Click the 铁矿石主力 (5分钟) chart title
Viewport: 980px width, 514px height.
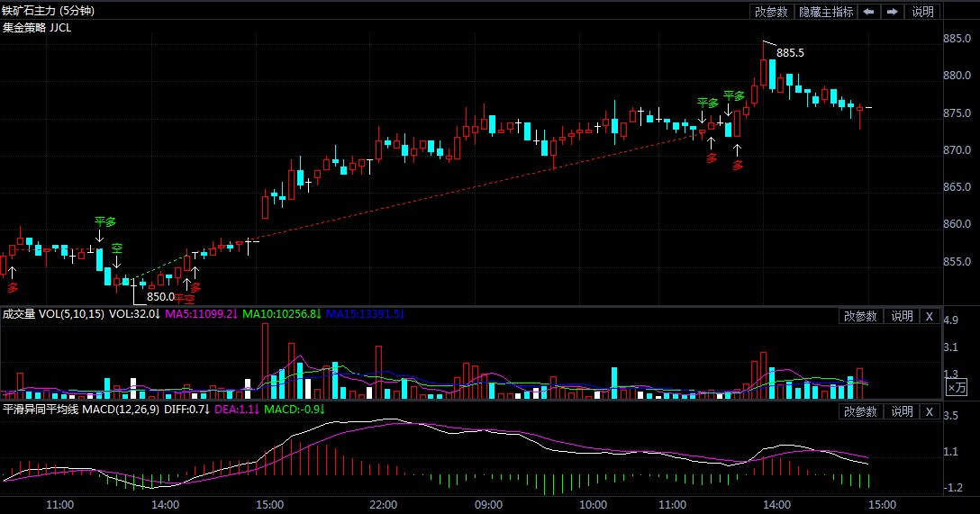pyautogui.click(x=48, y=11)
